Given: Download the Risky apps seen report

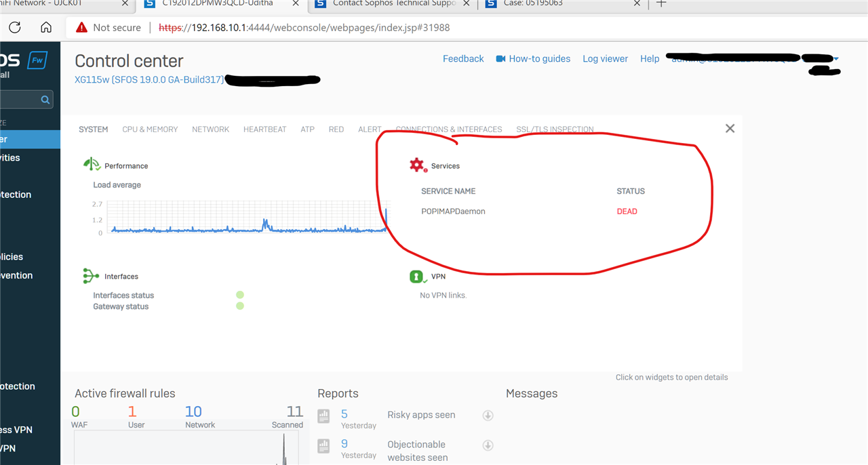Looking at the screenshot, I should click(488, 416).
